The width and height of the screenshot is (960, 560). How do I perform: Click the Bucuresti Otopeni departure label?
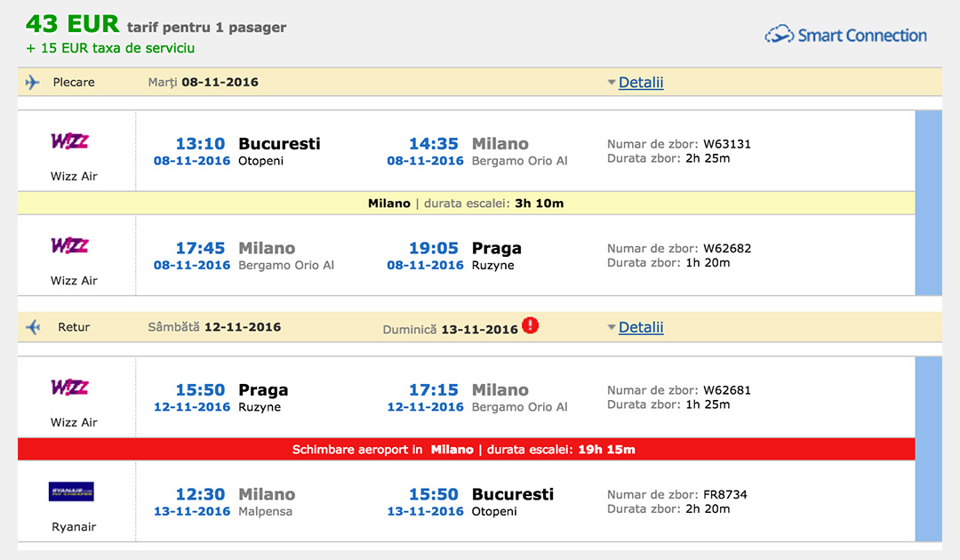pyautogui.click(x=276, y=151)
